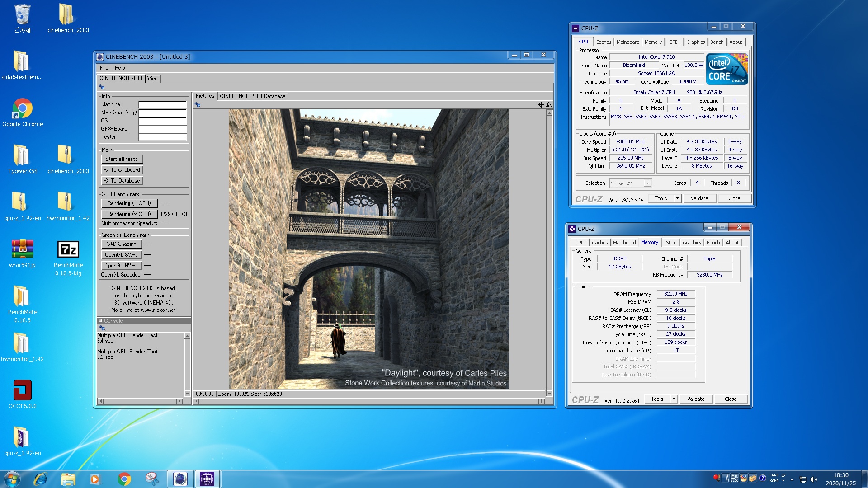This screenshot has width=868, height=488.
Task: Open Mainboard tab in top CPU-Z window
Action: (628, 42)
